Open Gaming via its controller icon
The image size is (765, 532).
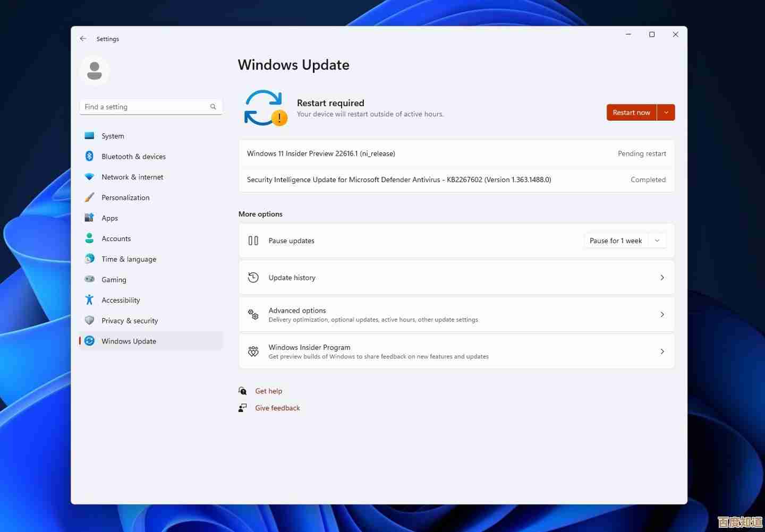pyautogui.click(x=89, y=279)
